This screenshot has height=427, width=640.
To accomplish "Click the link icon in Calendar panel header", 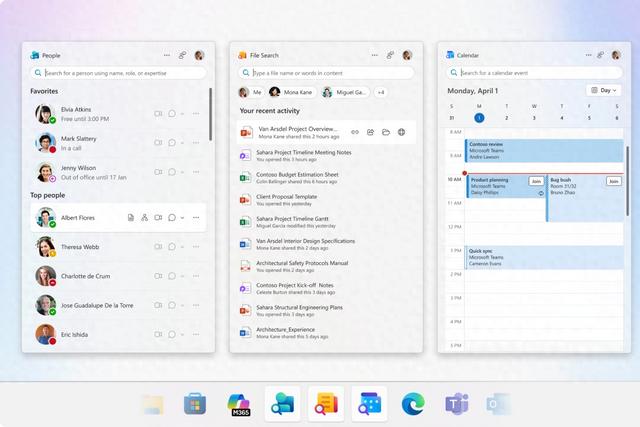I will point(600,55).
